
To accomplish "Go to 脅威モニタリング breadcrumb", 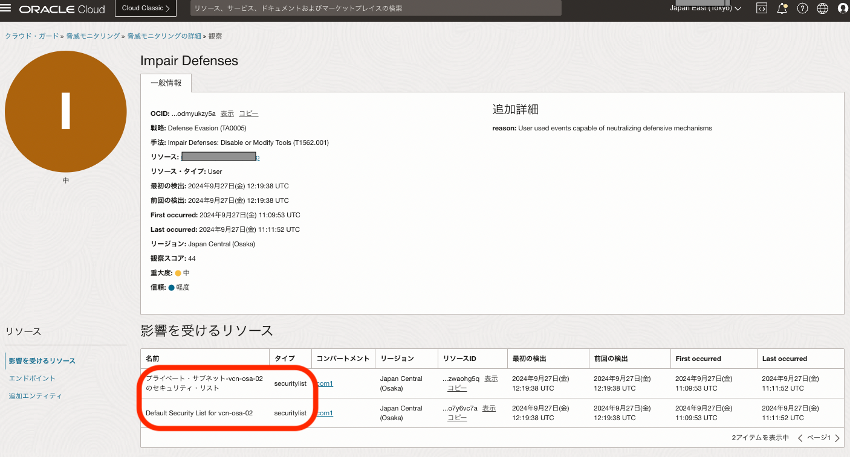I will click(x=93, y=36).
